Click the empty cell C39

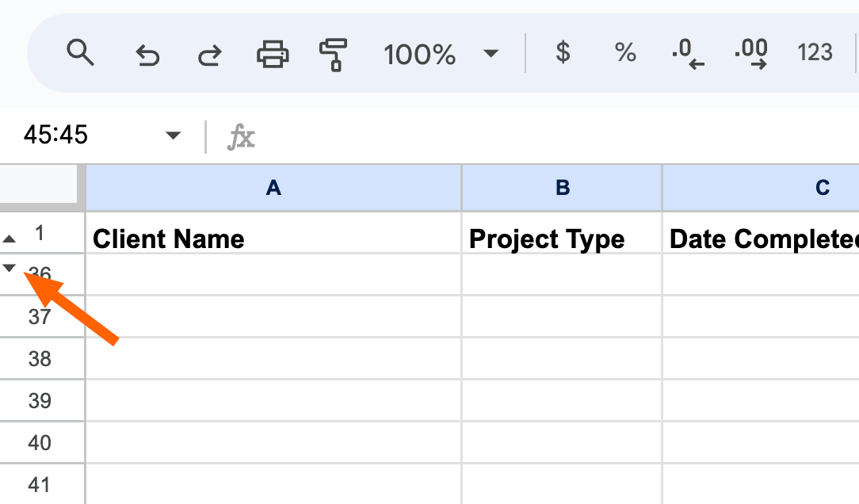point(761,401)
